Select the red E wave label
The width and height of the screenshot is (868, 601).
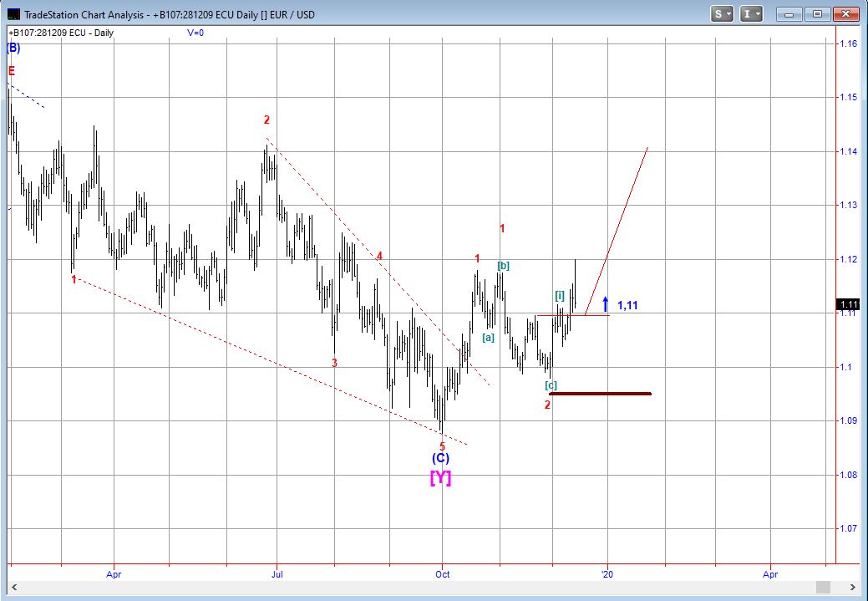point(11,71)
